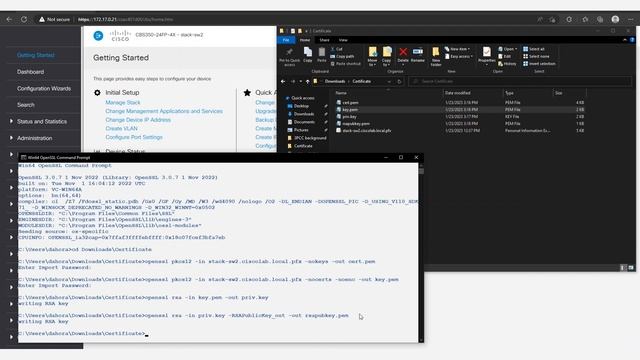Open the New item dropdown

[x=457, y=49]
